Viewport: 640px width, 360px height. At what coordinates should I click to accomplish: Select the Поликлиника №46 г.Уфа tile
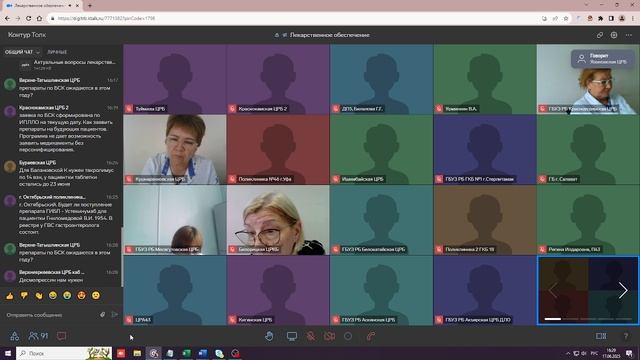(278, 149)
